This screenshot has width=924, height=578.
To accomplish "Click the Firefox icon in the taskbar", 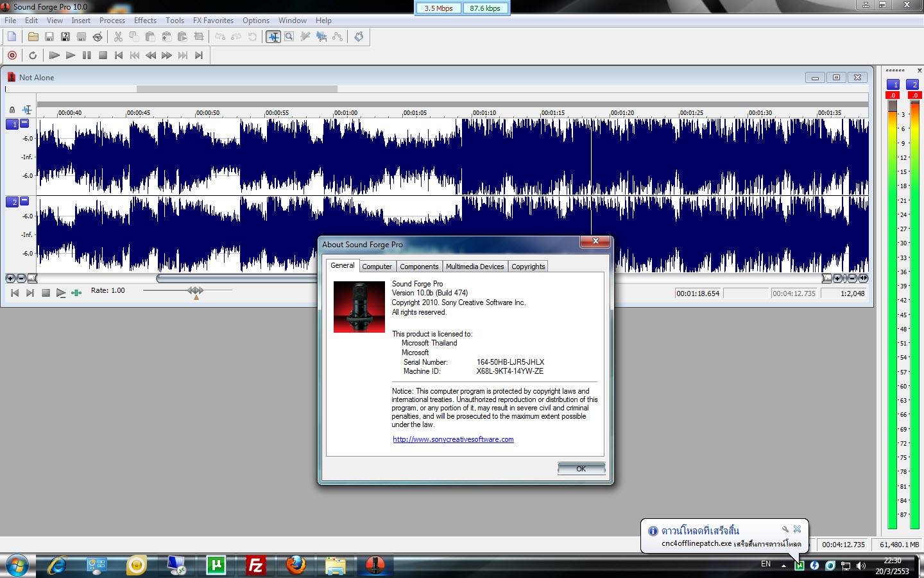I will click(x=296, y=565).
